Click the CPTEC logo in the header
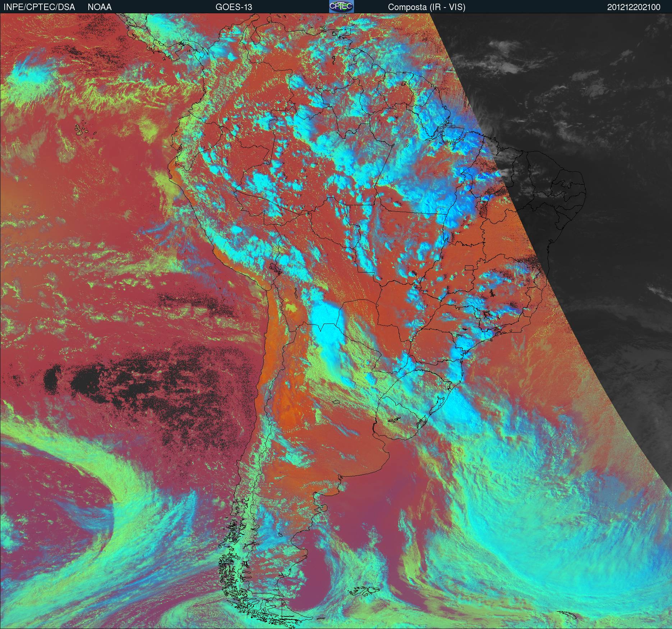672x629 pixels. tap(341, 6)
